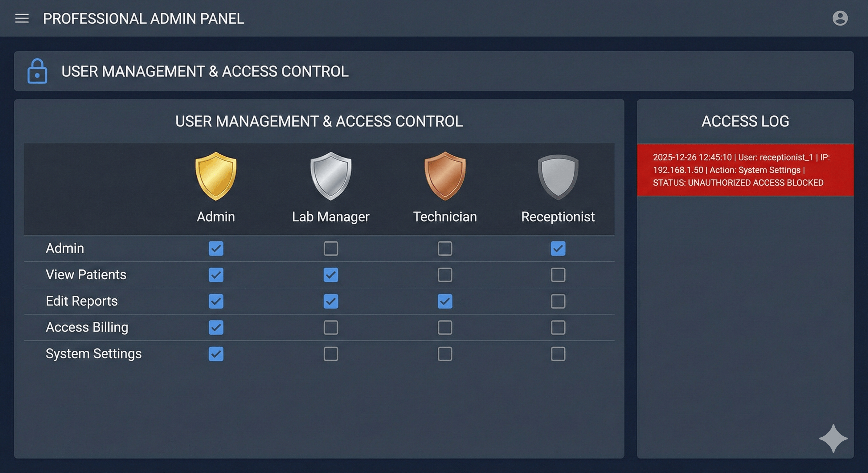
Task: Click the blue lock icon next to the header
Action: [x=38, y=71]
